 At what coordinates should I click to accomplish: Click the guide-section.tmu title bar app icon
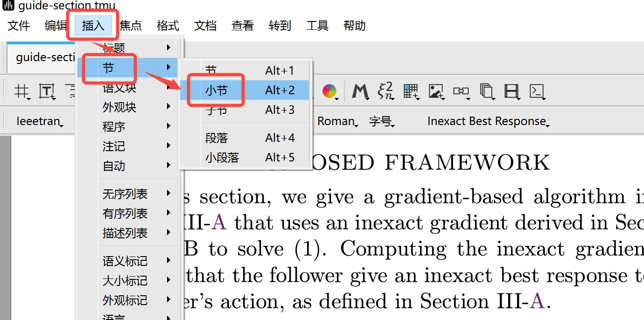(x=8, y=6)
